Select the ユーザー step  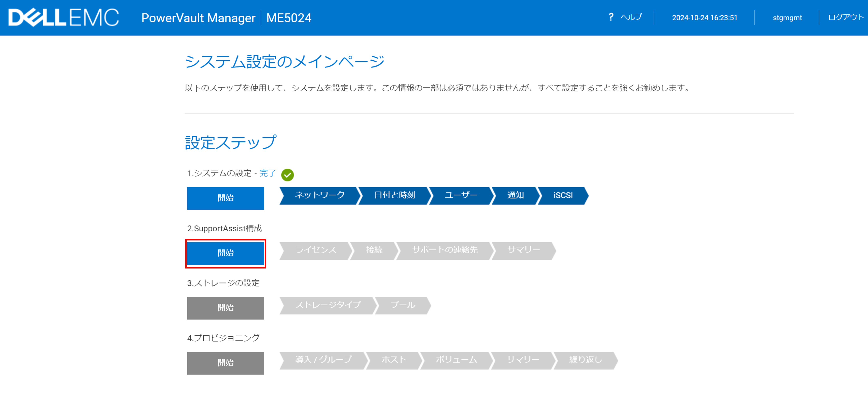click(461, 195)
